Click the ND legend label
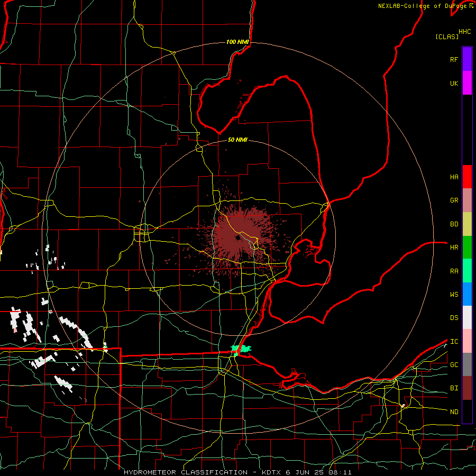Image resolution: width=476 pixels, height=476 pixels. coord(454,411)
